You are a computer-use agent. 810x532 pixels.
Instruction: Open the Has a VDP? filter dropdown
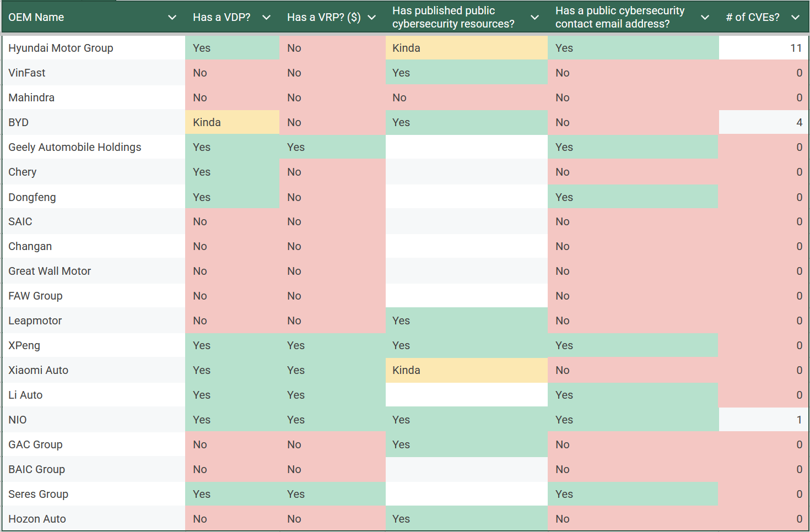(266, 18)
